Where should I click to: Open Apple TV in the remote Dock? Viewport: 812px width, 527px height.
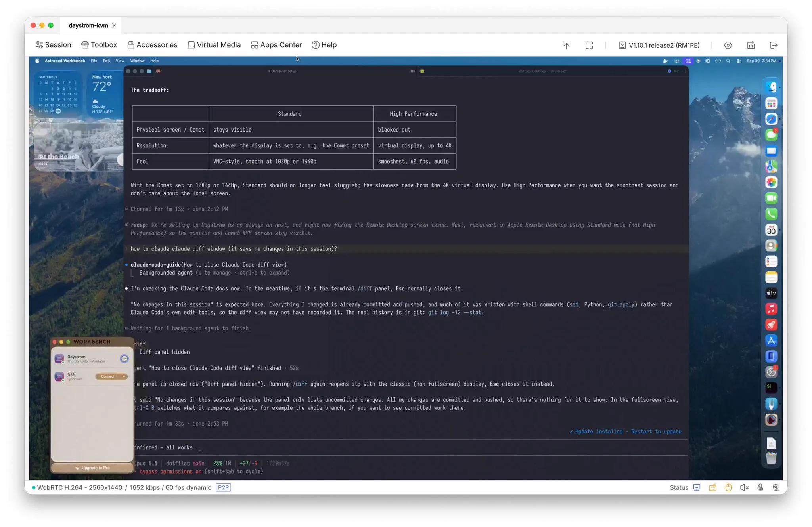tap(771, 293)
